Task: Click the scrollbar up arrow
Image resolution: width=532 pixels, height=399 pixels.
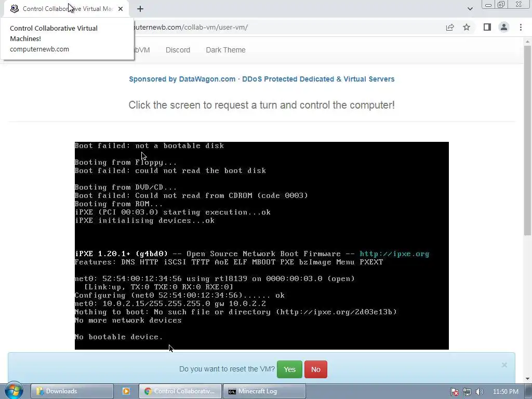Action: point(527,42)
